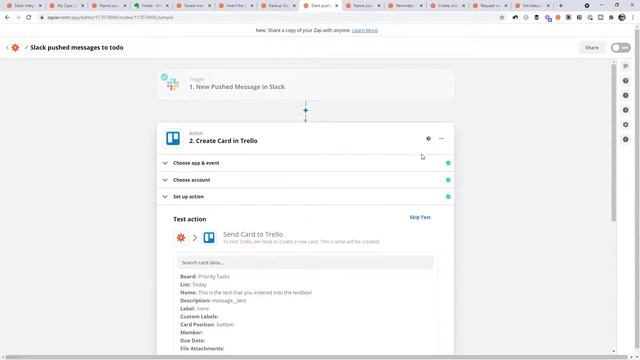Image resolution: width=640 pixels, height=360 pixels.
Task: Click the Share button
Action: pyautogui.click(x=591, y=48)
